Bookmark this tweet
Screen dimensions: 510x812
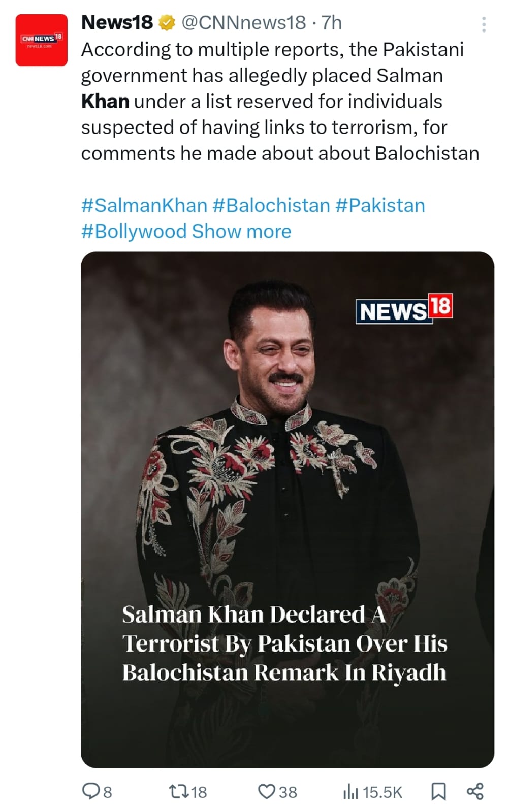pyautogui.click(x=438, y=791)
